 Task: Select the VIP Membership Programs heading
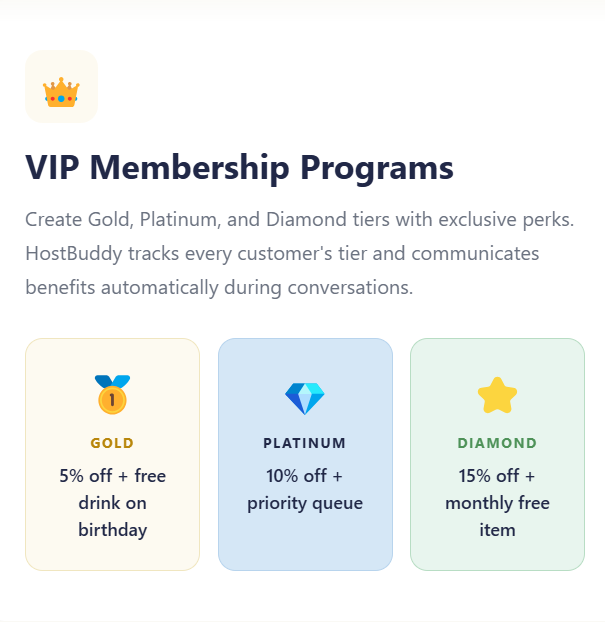[x=239, y=167]
